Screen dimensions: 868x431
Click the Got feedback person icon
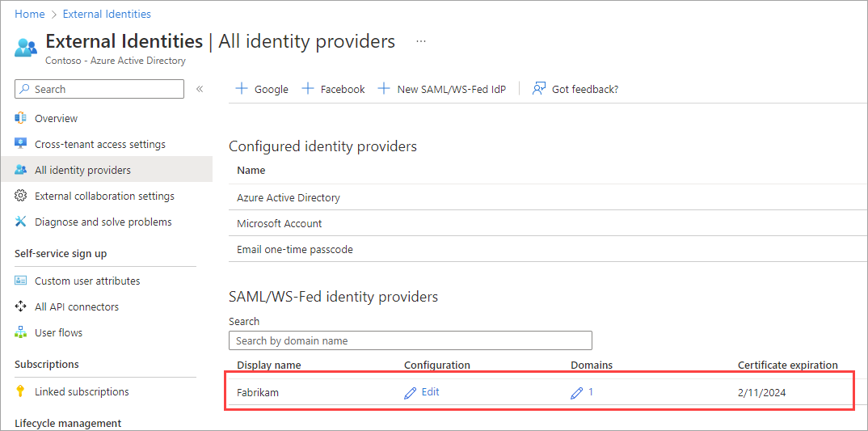[539, 89]
